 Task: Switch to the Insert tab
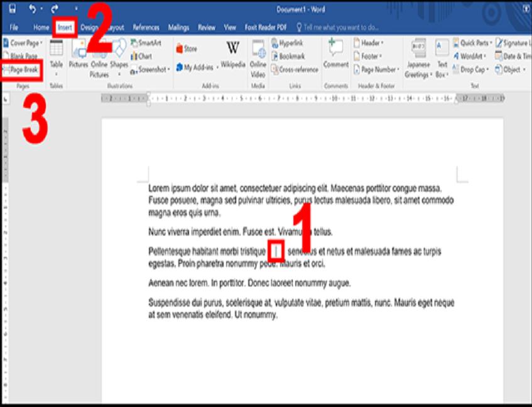(65, 28)
